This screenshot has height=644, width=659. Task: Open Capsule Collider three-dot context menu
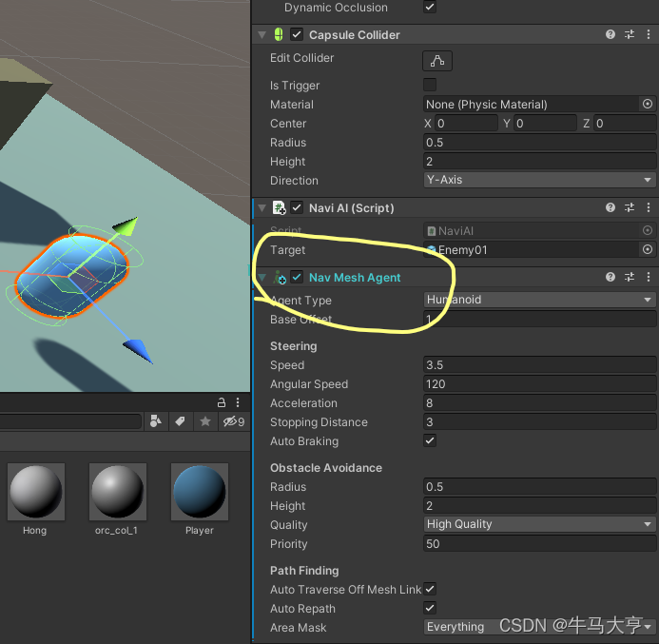(649, 34)
